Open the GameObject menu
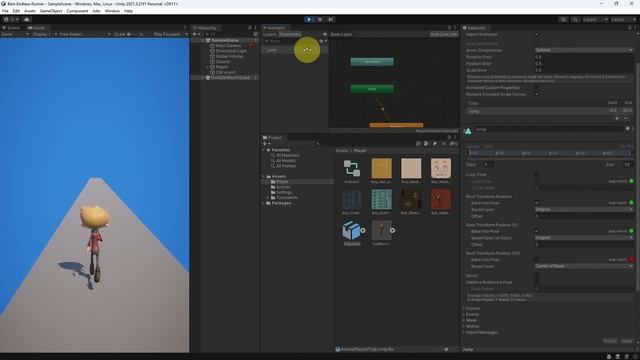 [51, 11]
